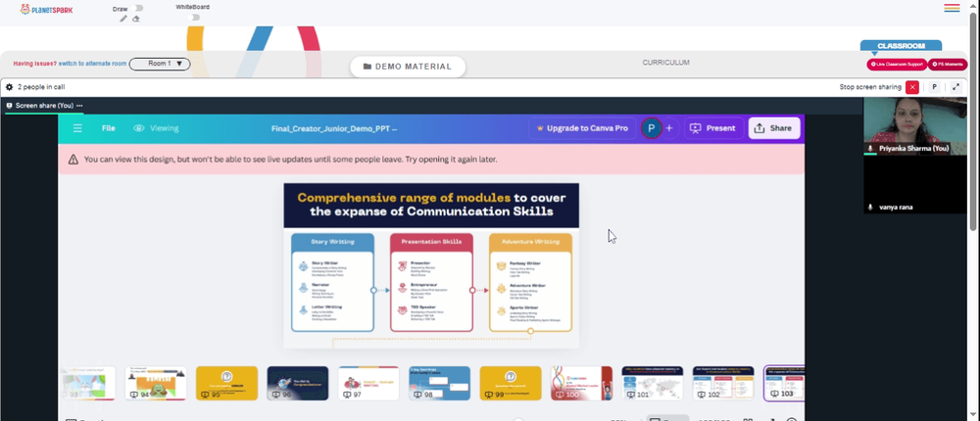Click Upgrade to Canva Pro
Image resolution: width=980 pixels, height=421 pixels.
click(582, 128)
